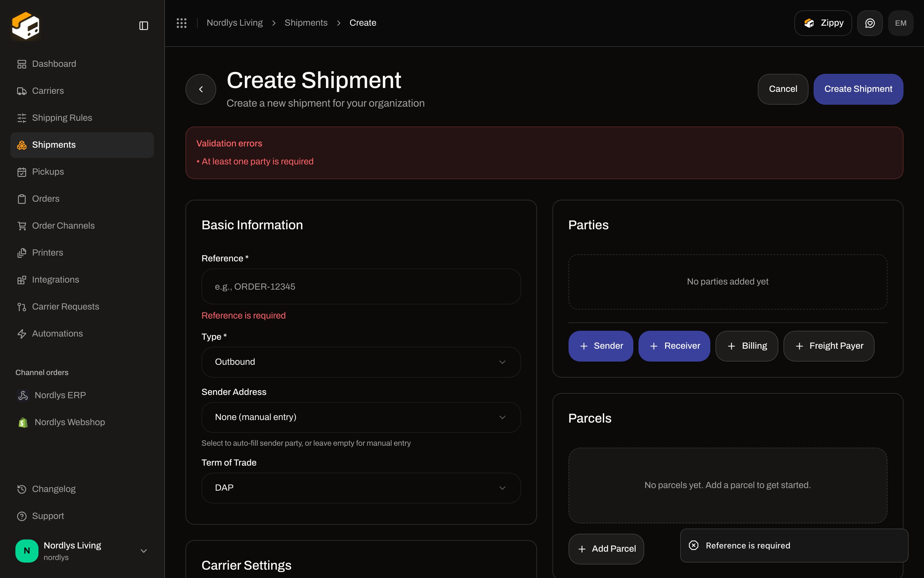Open the chat feedback icon button
This screenshot has width=924, height=578.
click(870, 23)
